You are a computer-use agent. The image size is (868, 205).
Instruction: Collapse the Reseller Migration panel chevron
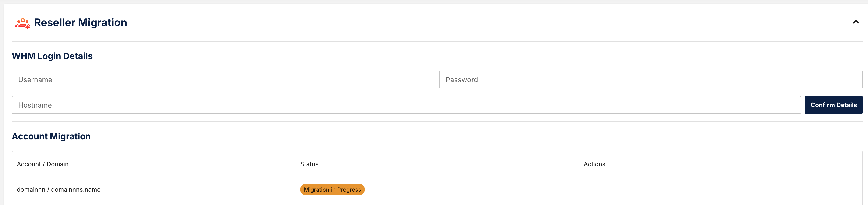click(x=856, y=22)
